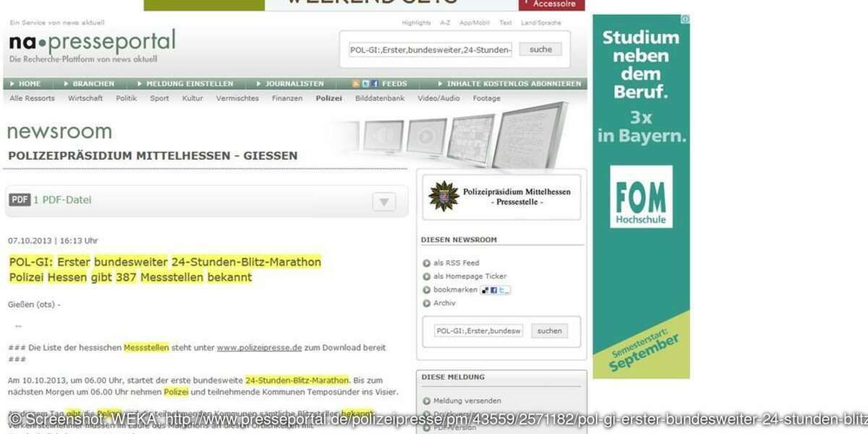Click the AdChoices icon on FOM ad
This screenshot has height=434, width=868.
(x=685, y=20)
